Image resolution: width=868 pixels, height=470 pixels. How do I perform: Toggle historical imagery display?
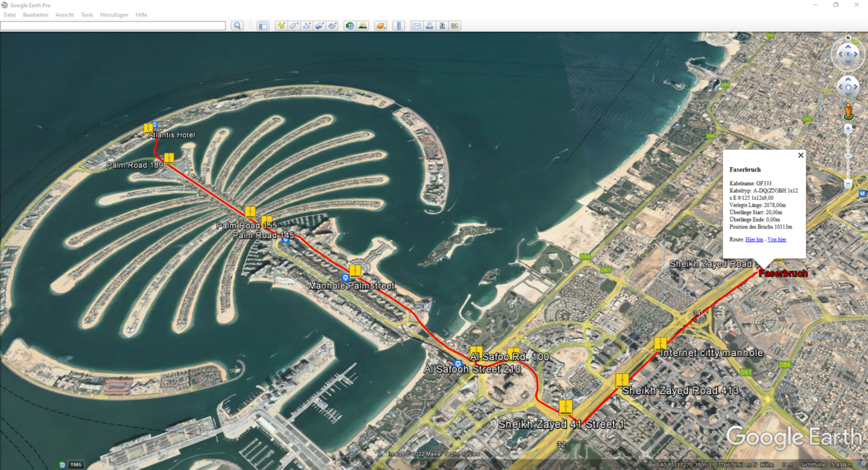click(x=351, y=25)
